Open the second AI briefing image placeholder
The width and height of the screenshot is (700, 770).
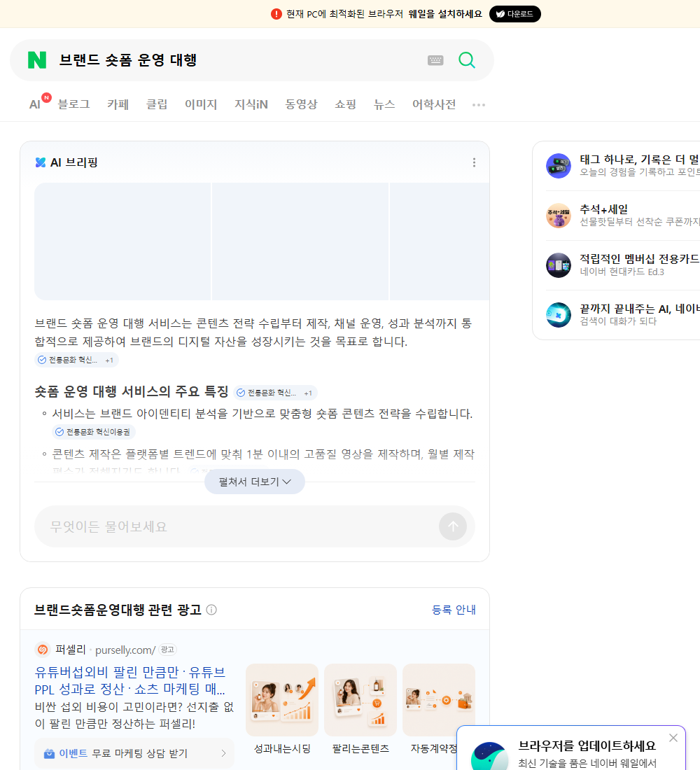300,241
